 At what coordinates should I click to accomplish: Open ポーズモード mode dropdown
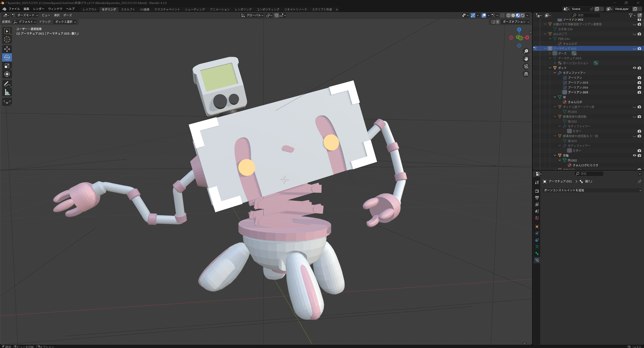click(x=25, y=15)
